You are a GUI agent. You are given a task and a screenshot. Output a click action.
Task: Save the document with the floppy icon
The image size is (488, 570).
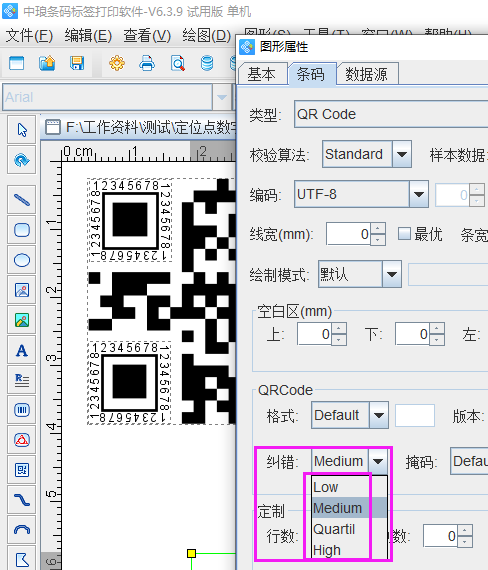77,63
